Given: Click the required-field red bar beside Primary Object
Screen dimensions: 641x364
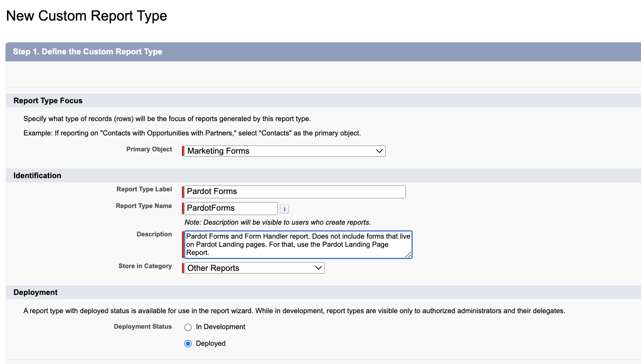Looking at the screenshot, I should pyautogui.click(x=183, y=151).
